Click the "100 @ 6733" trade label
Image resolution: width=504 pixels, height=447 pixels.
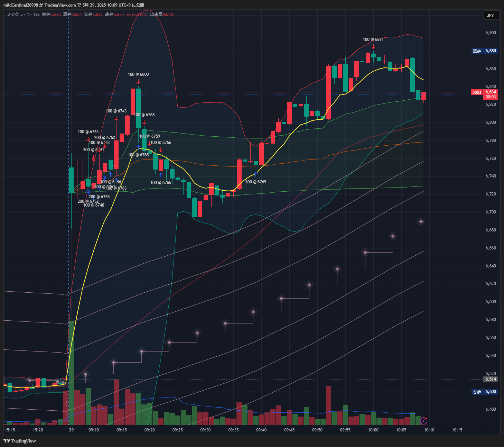point(88,132)
